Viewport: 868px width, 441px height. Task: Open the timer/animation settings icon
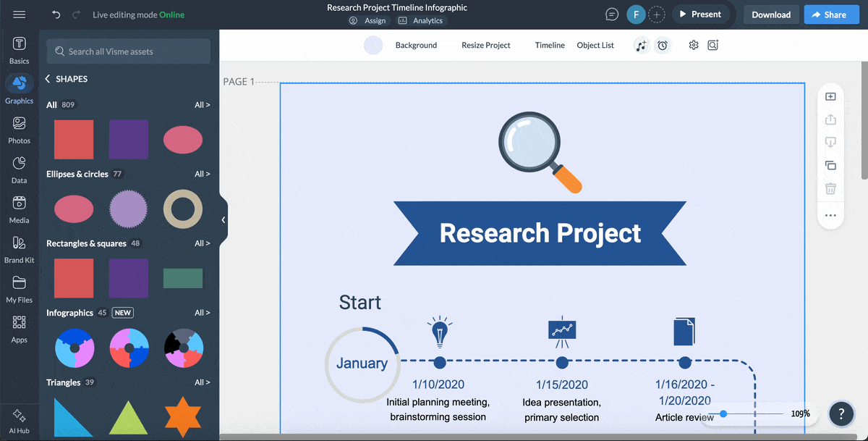(x=663, y=45)
